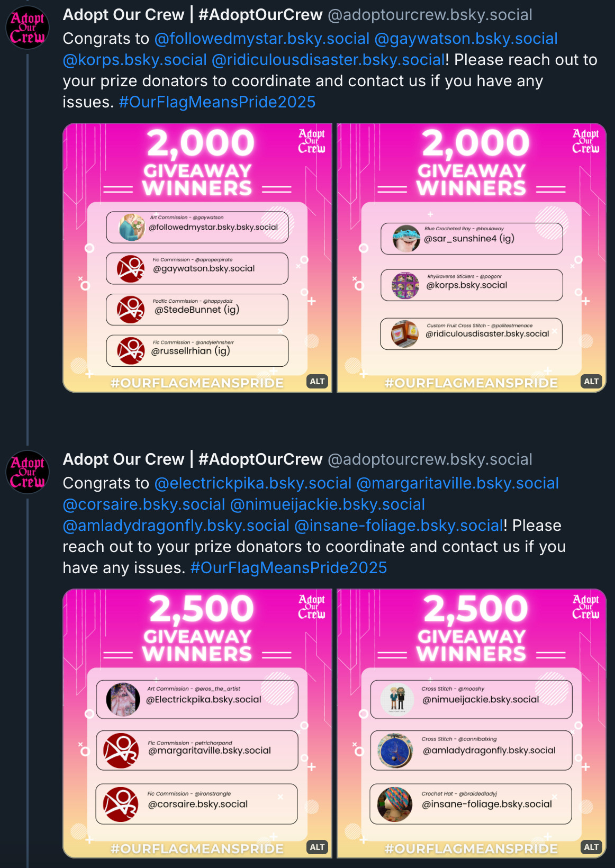The width and height of the screenshot is (615, 868).
Task: Open @electrickpika.bsky.social mention link
Action: (253, 483)
